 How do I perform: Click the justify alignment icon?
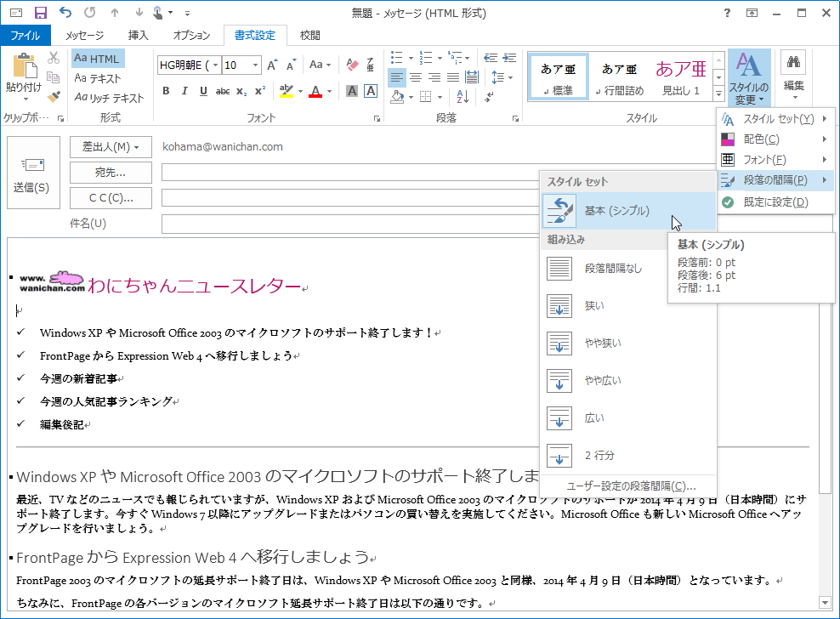point(453,77)
